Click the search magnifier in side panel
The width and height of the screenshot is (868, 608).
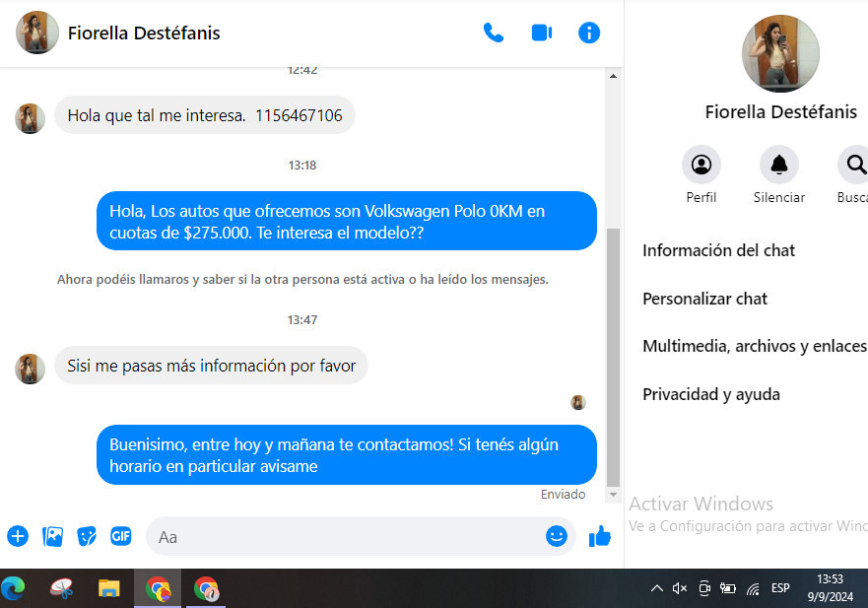(x=855, y=165)
